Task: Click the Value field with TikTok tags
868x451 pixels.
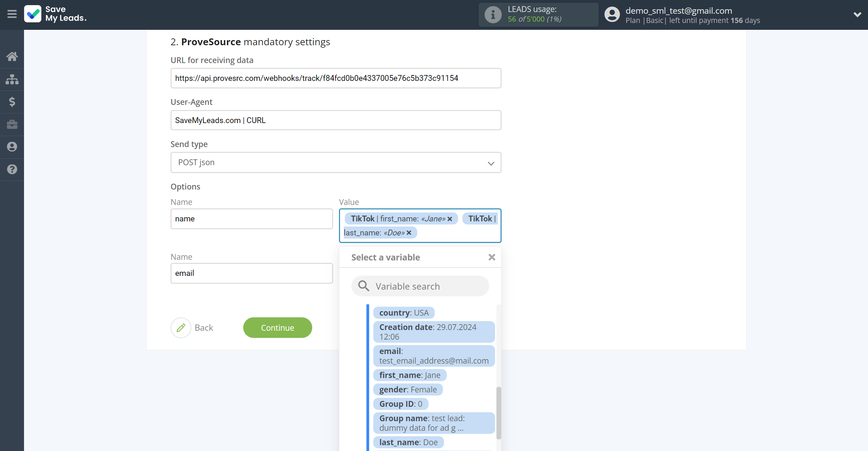Action: tap(420, 226)
